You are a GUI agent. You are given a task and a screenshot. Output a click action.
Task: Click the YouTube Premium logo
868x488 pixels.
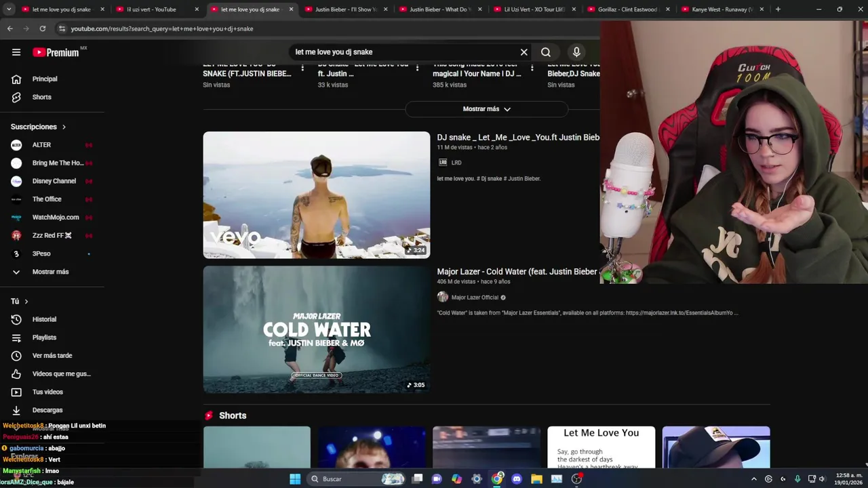click(56, 52)
